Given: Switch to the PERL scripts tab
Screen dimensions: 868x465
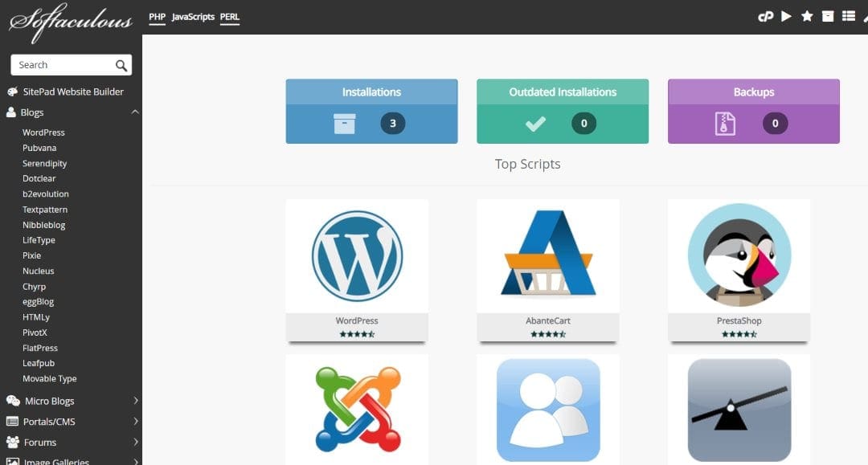Looking at the screenshot, I should [x=230, y=17].
